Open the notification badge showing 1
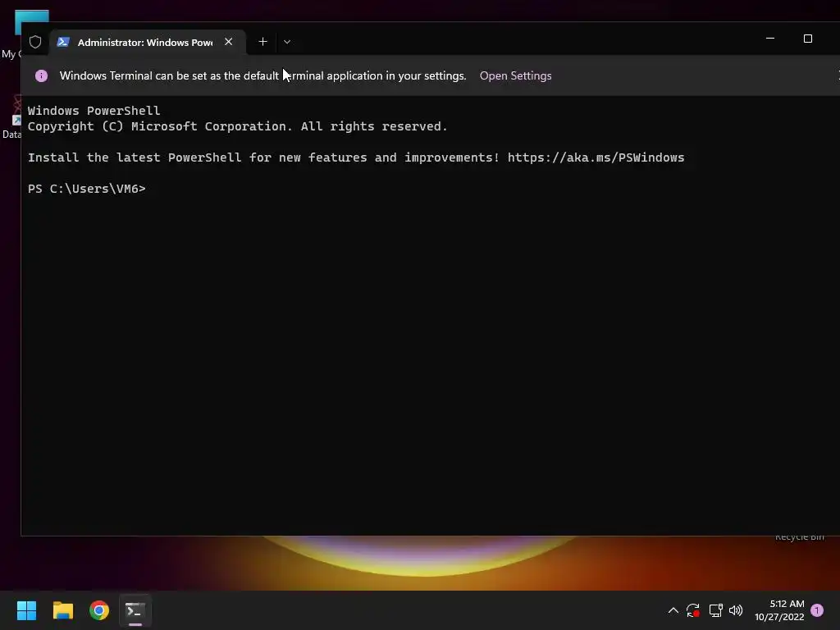Image resolution: width=840 pixels, height=630 pixels. click(x=817, y=610)
